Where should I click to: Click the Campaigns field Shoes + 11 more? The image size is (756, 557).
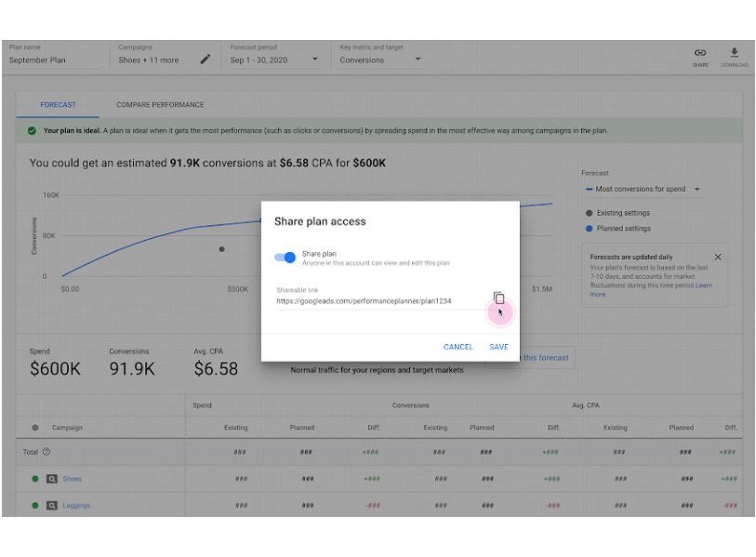149,60
